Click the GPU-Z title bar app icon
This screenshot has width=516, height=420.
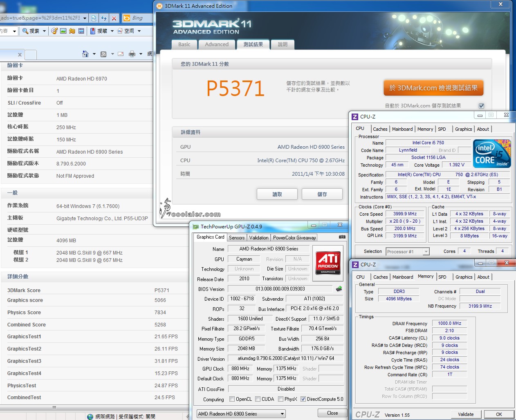pos(196,226)
